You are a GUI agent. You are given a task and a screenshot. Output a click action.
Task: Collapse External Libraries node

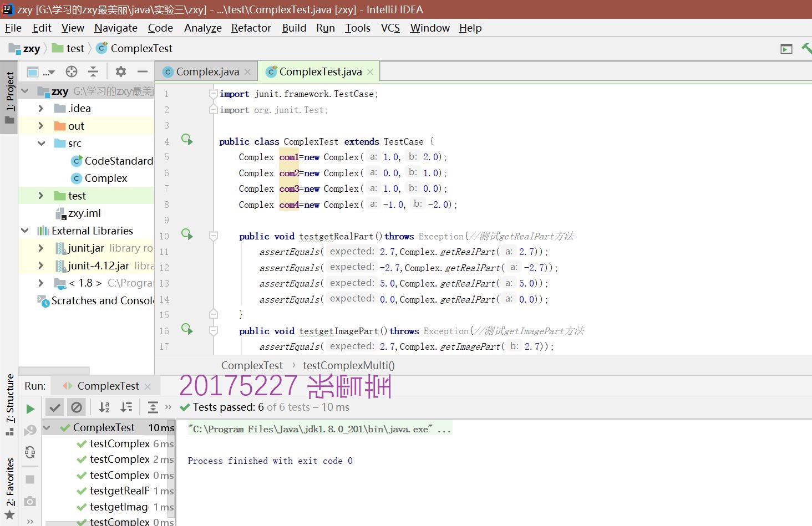(x=25, y=231)
